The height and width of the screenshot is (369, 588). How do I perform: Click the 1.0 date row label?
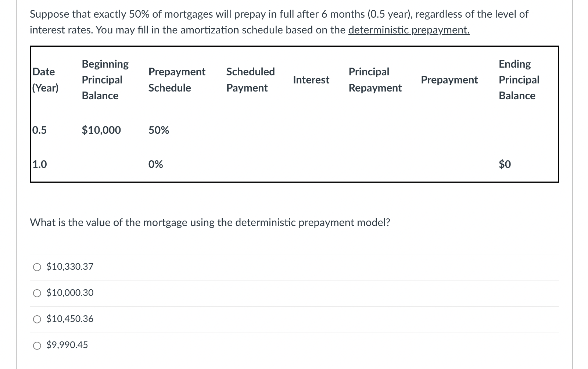[39, 165]
